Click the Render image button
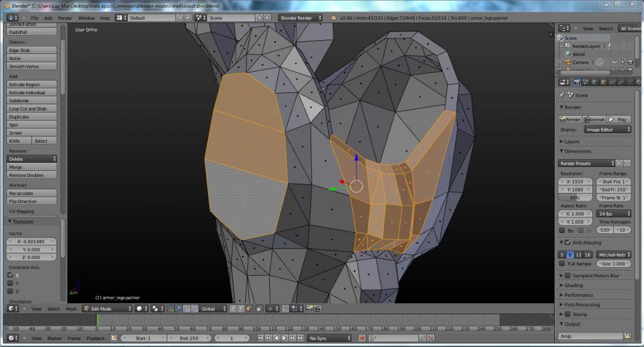 (x=570, y=119)
